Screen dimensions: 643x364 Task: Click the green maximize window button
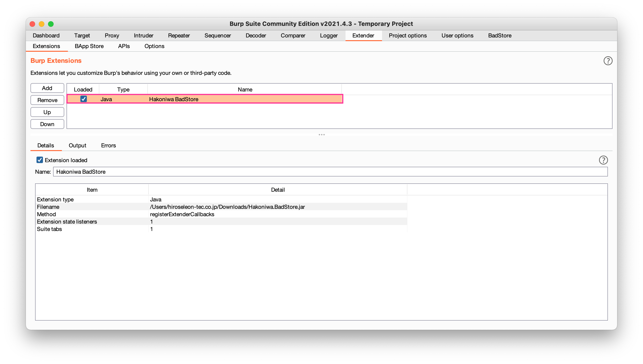coord(51,24)
